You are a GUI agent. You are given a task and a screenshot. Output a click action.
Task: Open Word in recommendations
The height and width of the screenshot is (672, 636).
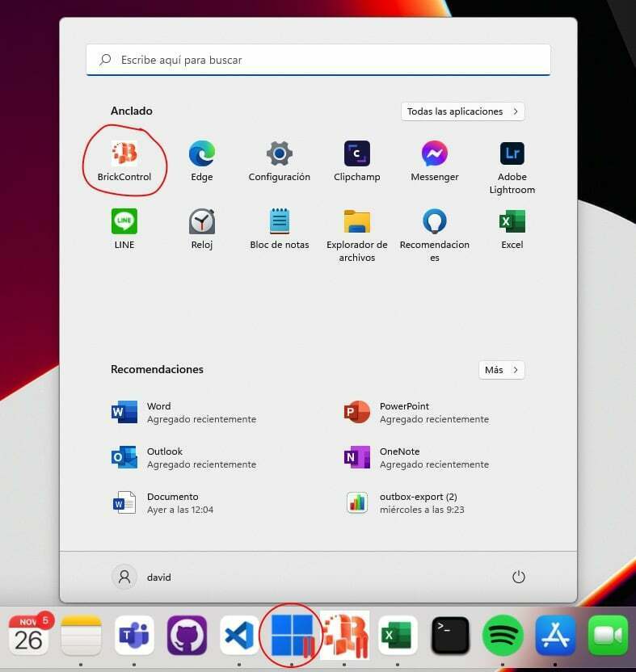[184, 412]
